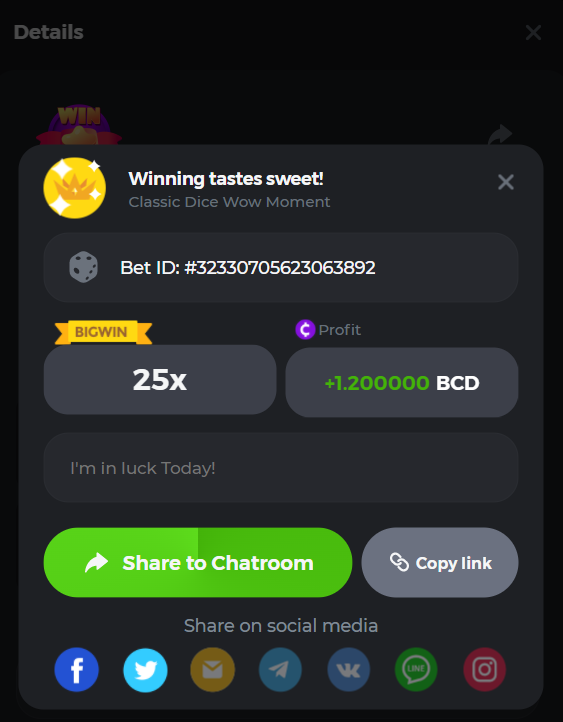The width and height of the screenshot is (563, 722).
Task: Share win on Telegram icon
Action: pyautogui.click(x=280, y=670)
